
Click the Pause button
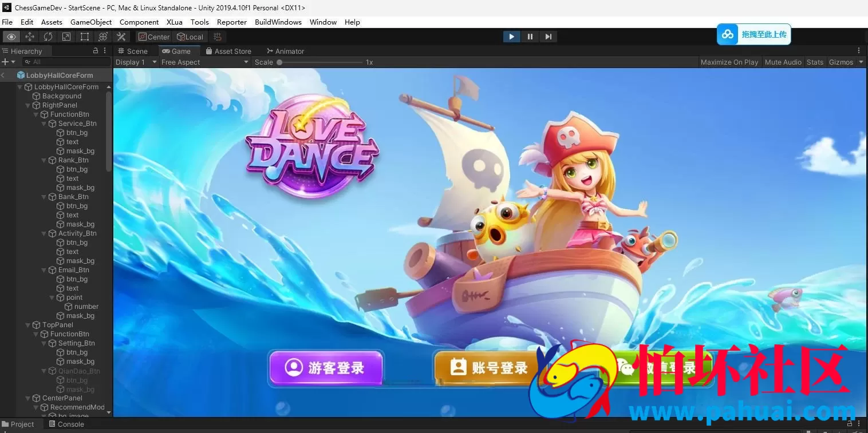pyautogui.click(x=530, y=37)
